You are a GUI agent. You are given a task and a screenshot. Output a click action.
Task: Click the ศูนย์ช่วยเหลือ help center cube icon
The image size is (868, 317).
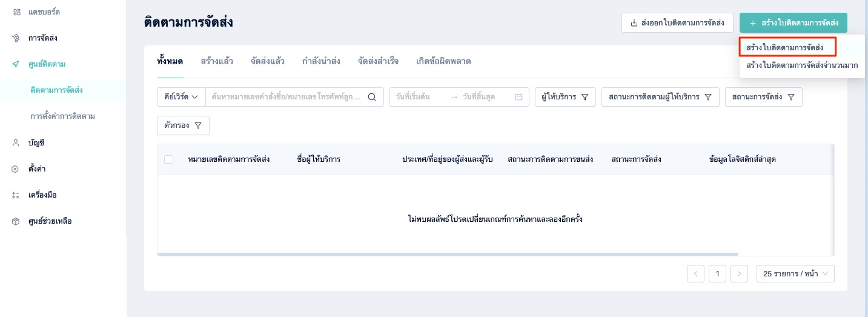coord(16,221)
